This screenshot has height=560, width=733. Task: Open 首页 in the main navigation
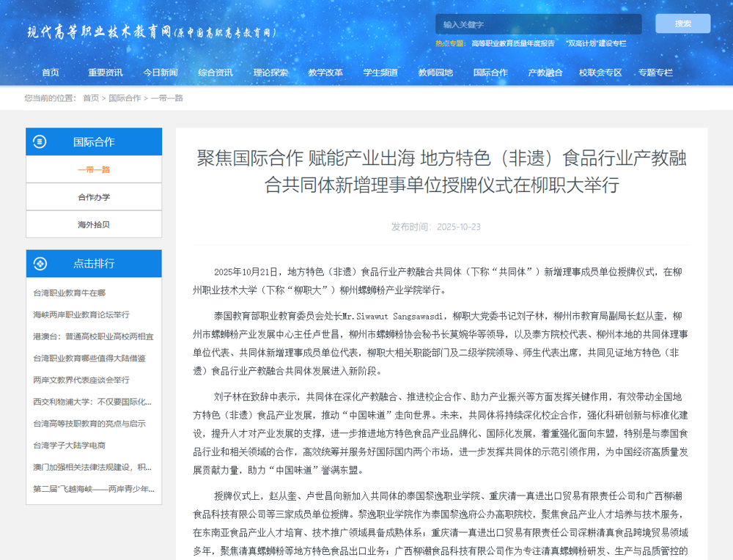click(51, 73)
